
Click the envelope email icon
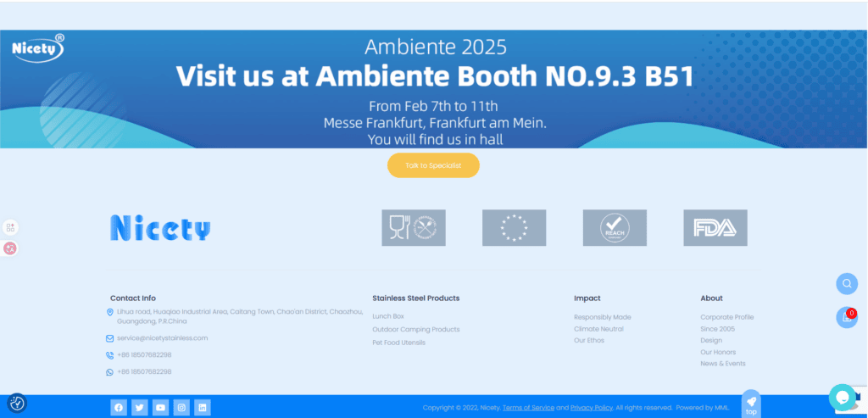(x=109, y=338)
